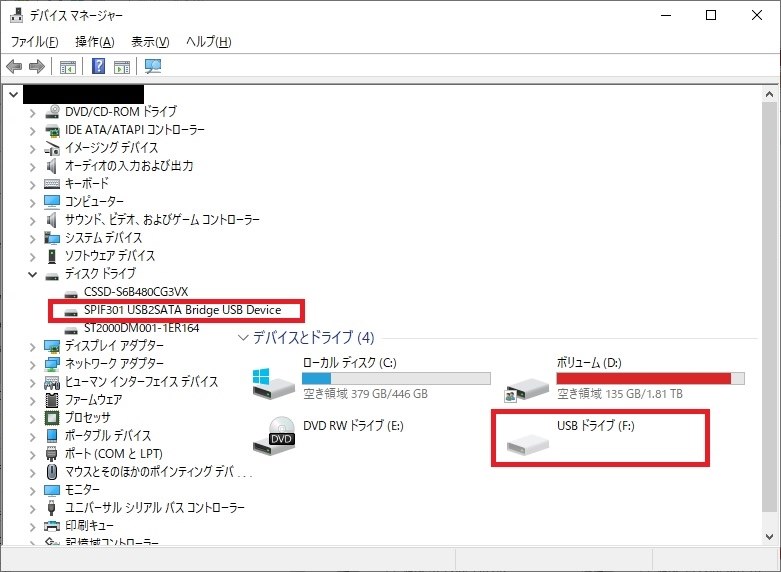The width and height of the screenshot is (781, 572).
Task: Click the USB ドライブ (F:) drive icon
Action: point(527,444)
